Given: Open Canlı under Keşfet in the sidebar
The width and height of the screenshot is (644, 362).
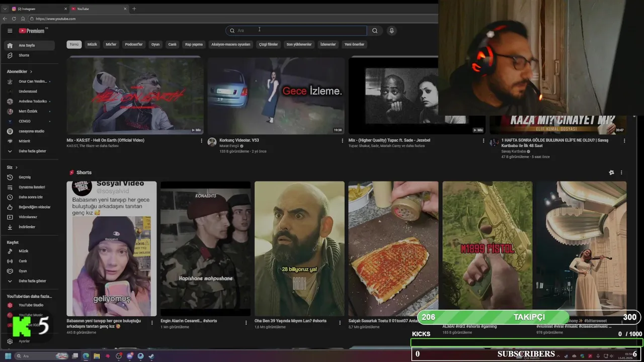Looking at the screenshot, I should click(29, 261).
